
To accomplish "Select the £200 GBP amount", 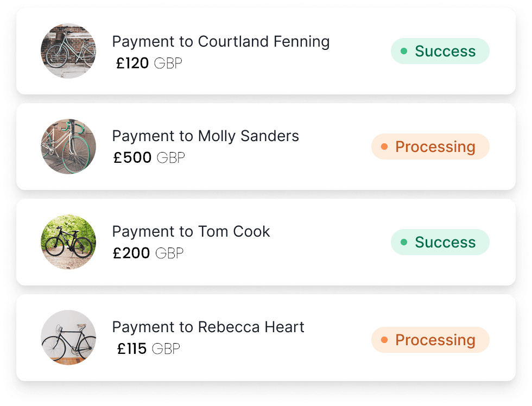I will point(148,253).
